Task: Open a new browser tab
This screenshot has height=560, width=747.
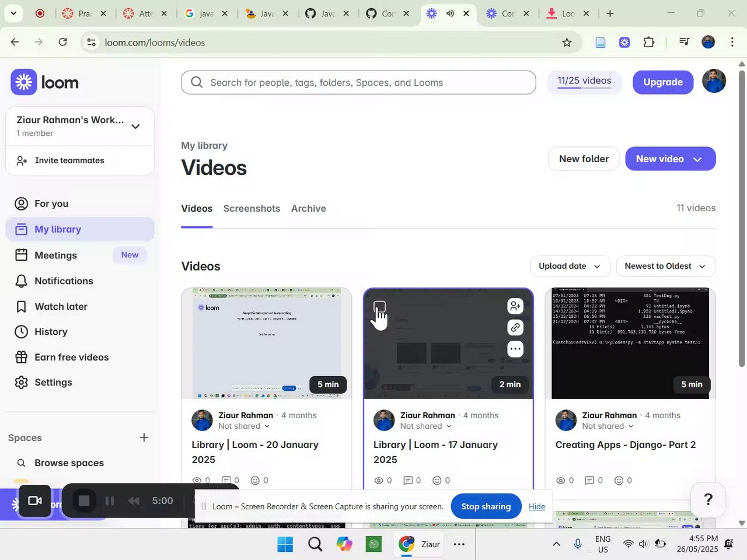Action: [610, 13]
